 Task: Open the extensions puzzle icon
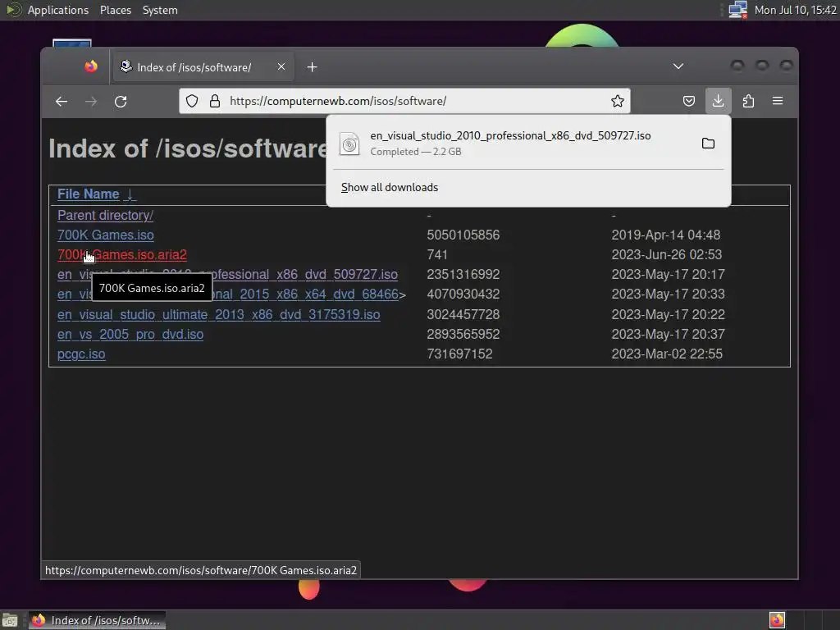tap(748, 101)
